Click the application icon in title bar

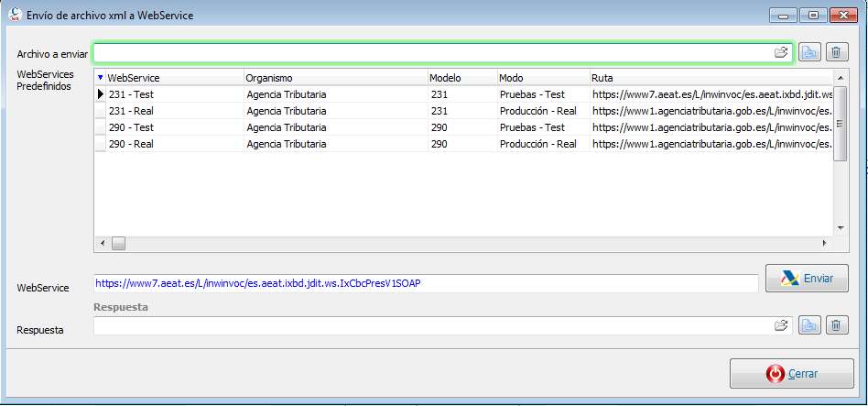coord(15,15)
